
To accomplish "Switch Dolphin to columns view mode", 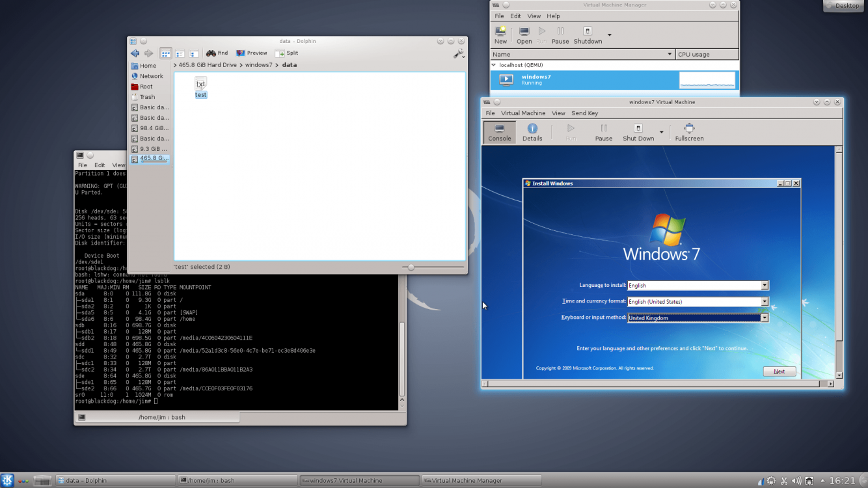I will pyautogui.click(x=193, y=53).
